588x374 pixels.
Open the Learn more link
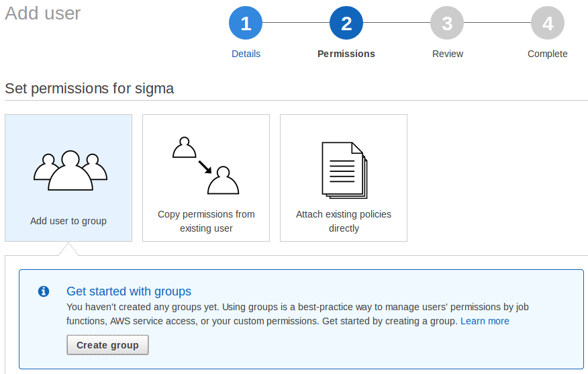(485, 321)
